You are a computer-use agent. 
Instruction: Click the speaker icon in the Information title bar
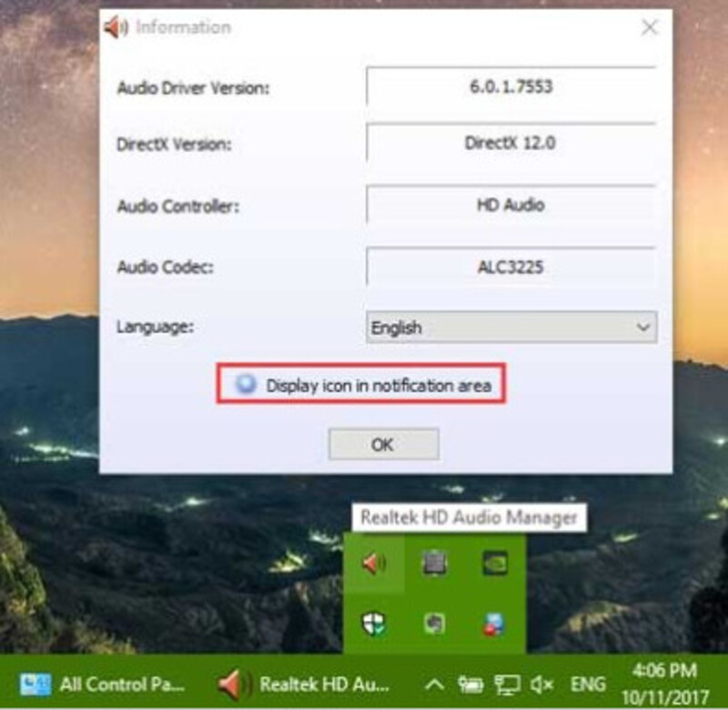click(116, 27)
